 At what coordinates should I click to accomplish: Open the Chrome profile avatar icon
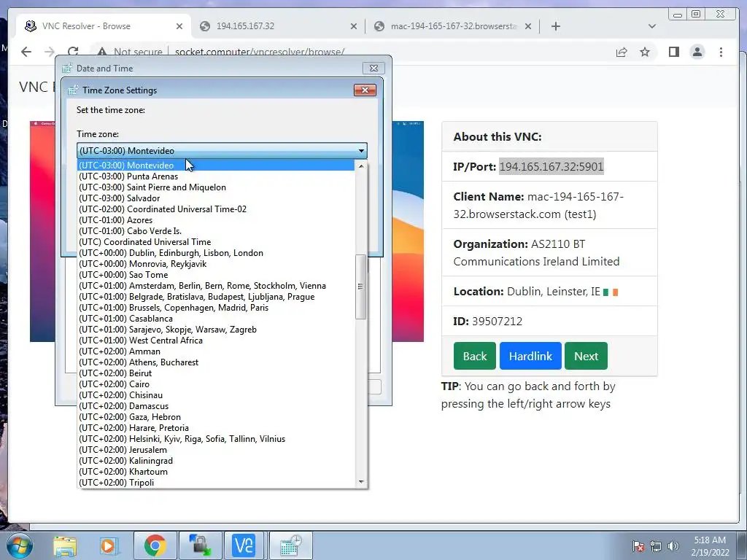pos(697,52)
